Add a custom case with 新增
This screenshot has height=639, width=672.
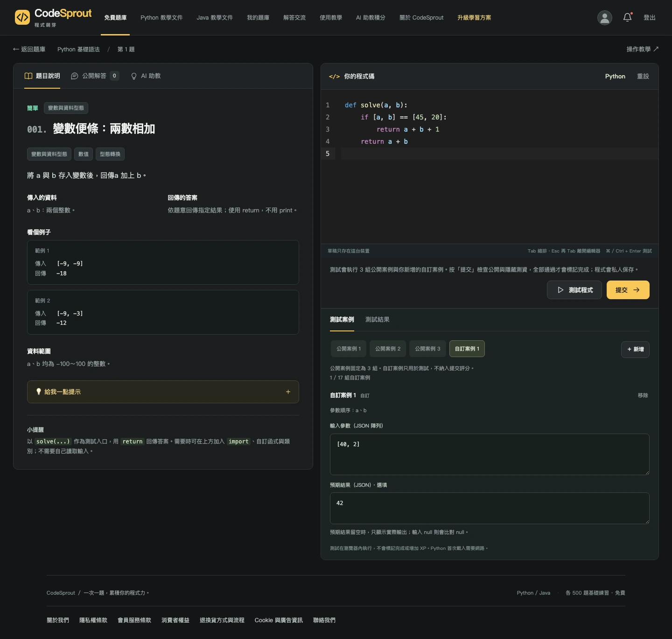(x=635, y=349)
